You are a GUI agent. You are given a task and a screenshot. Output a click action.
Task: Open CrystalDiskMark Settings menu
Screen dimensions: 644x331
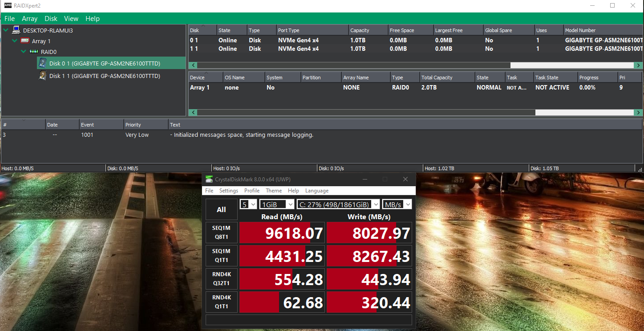tap(229, 191)
